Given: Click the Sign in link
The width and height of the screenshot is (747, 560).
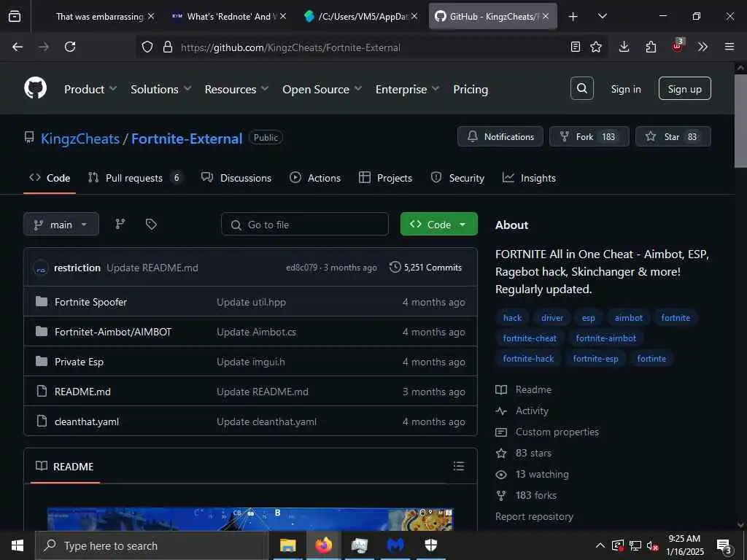Looking at the screenshot, I should click(x=625, y=89).
